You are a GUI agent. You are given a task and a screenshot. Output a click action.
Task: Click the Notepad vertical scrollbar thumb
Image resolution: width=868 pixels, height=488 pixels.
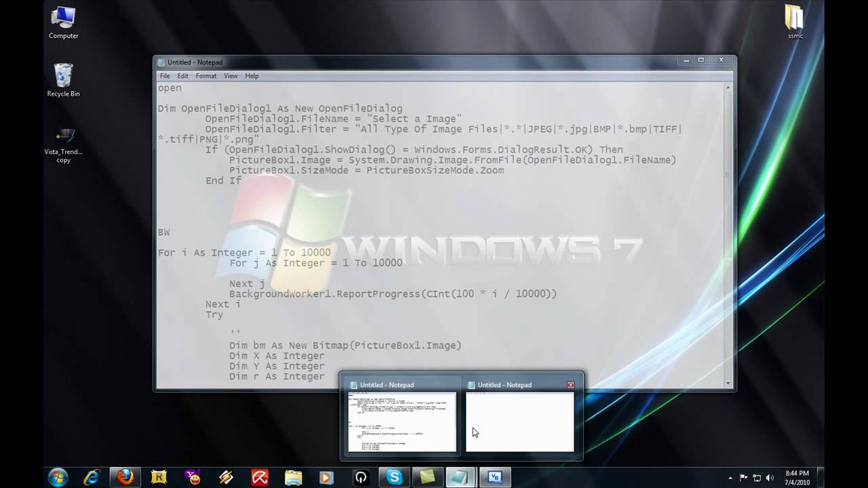(728, 175)
